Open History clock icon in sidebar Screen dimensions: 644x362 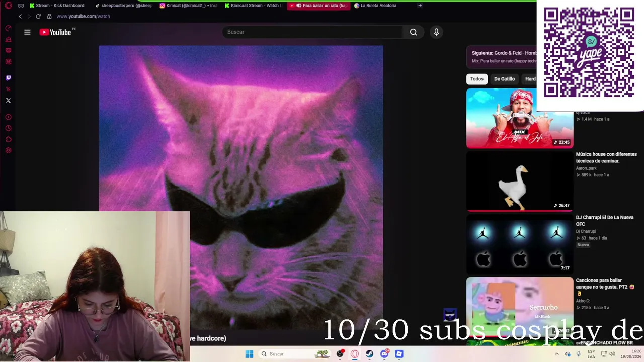(8, 128)
